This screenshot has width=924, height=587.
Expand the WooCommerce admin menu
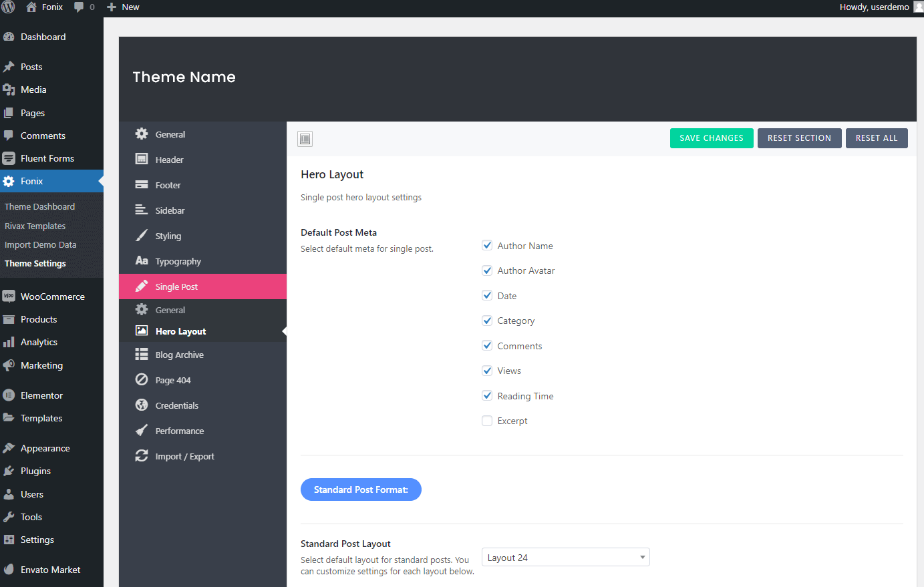pos(52,297)
